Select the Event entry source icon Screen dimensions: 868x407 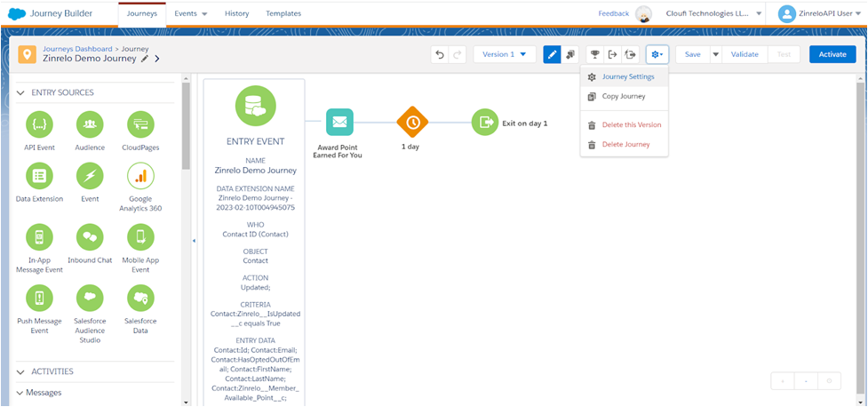[90, 176]
